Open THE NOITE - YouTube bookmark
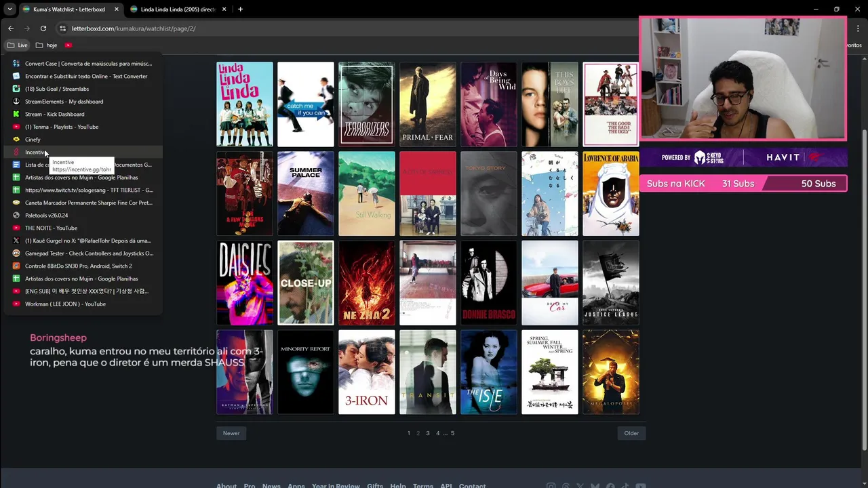The height and width of the screenshot is (488, 868). tap(83, 228)
